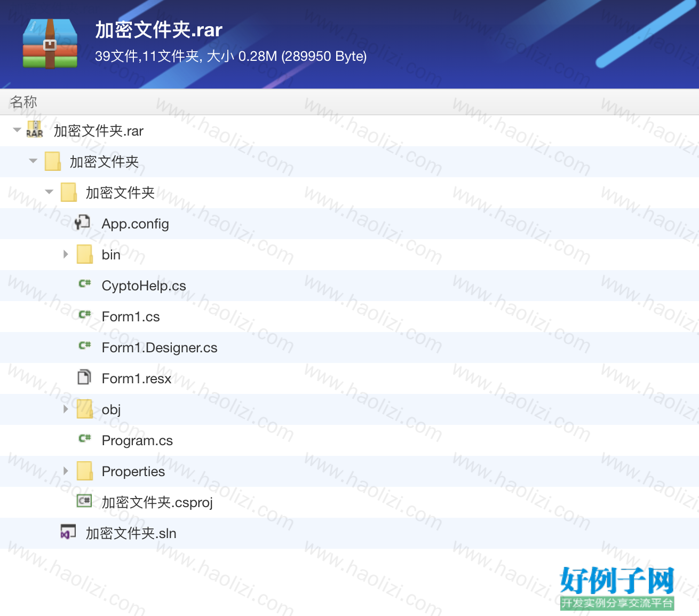The width and height of the screenshot is (699, 616).
Task: Click the document icon for Form1.resx
Action: point(84,377)
